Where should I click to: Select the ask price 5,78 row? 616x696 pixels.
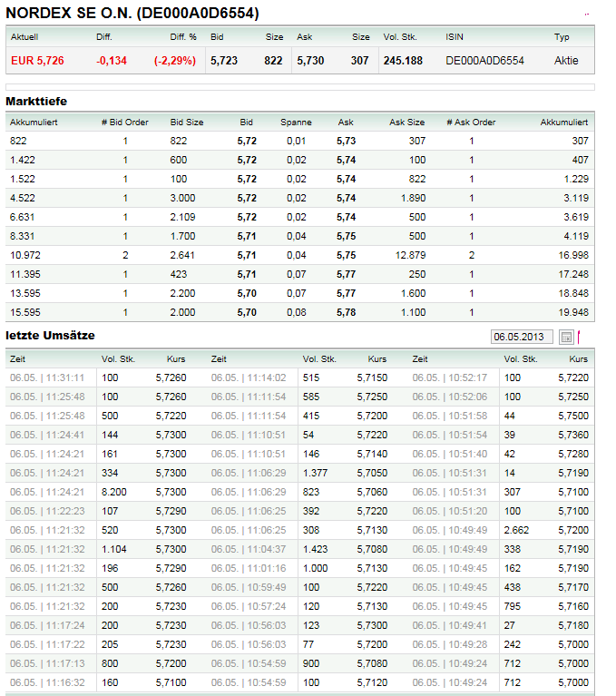347,312
